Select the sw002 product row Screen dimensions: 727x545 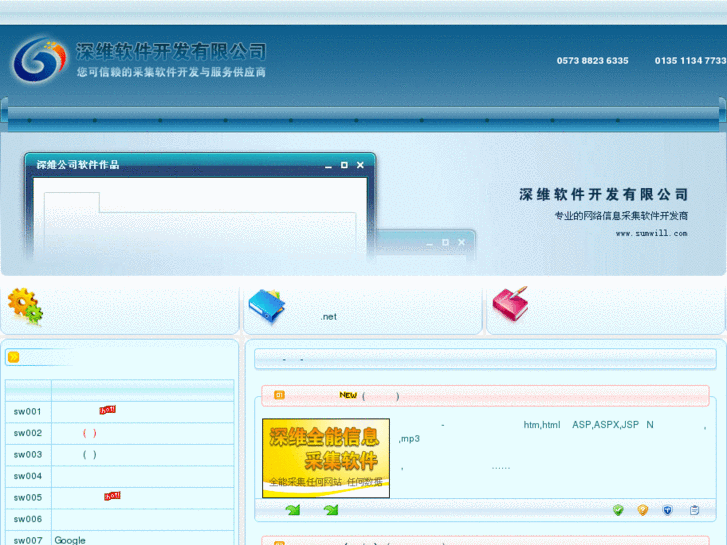[120, 433]
